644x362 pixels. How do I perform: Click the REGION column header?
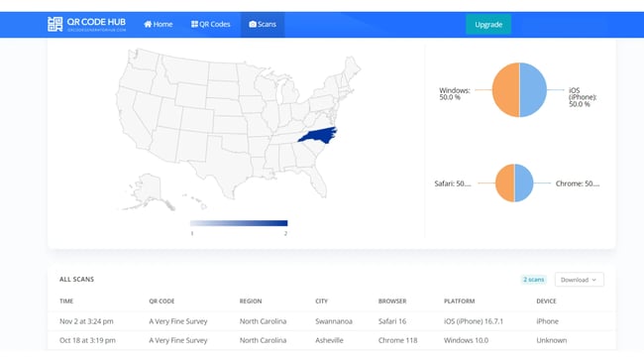coord(251,302)
